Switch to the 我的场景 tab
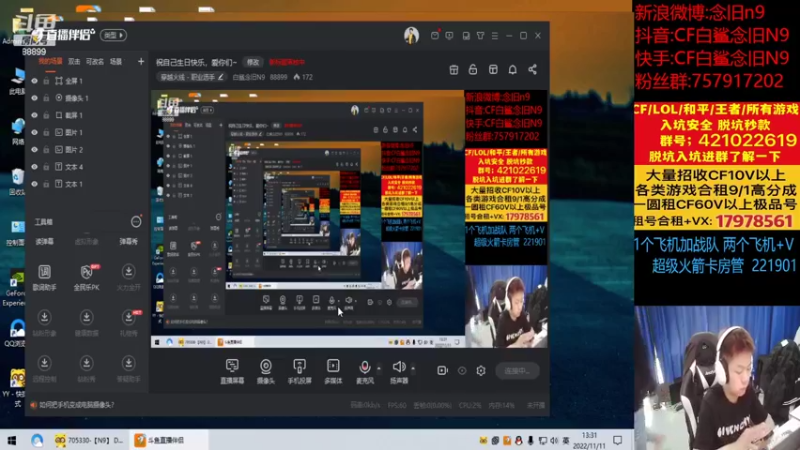This screenshot has width=800, height=450. click(51, 62)
